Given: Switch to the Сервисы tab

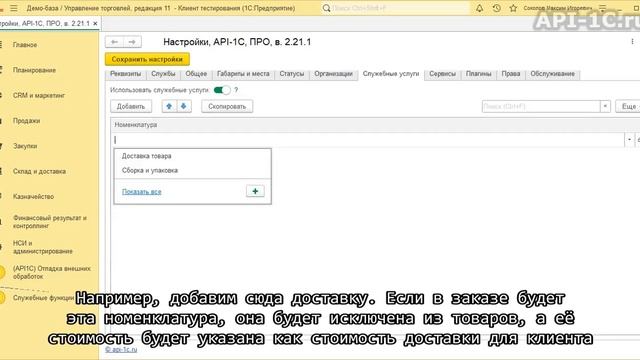Looking at the screenshot, I should click(x=442, y=74).
